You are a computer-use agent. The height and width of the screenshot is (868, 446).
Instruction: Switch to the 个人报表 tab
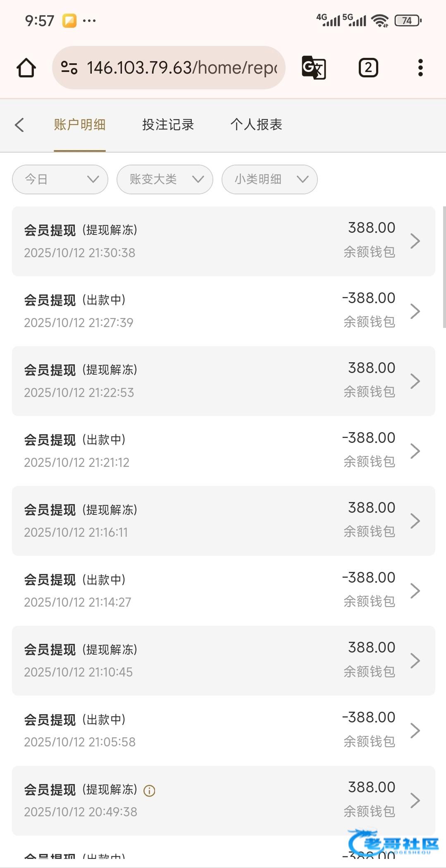click(256, 125)
